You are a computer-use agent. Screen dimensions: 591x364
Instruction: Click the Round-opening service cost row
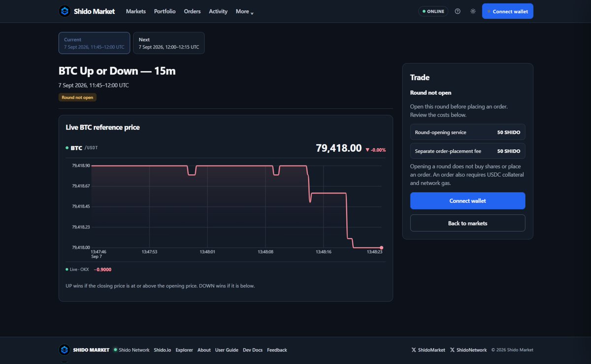pyautogui.click(x=467, y=132)
